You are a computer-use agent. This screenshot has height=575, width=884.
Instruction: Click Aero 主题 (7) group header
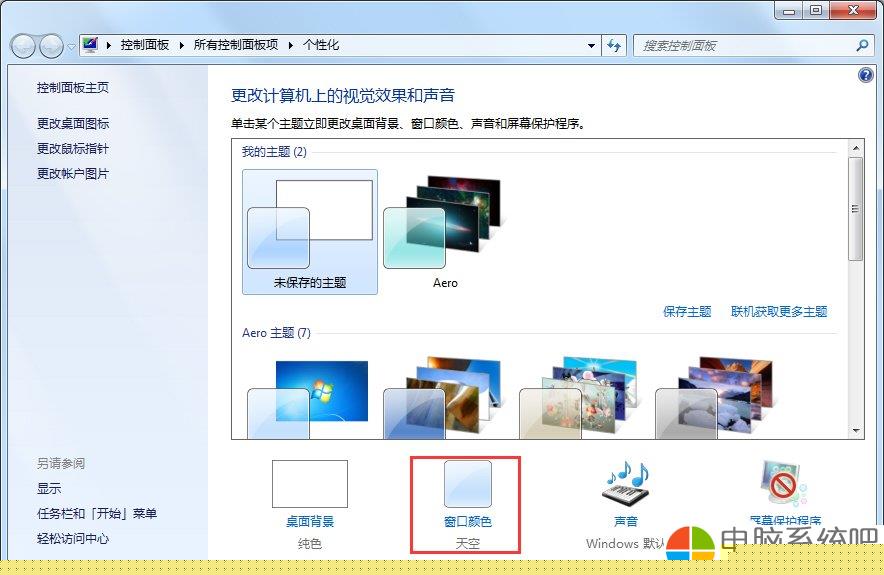[x=276, y=333]
